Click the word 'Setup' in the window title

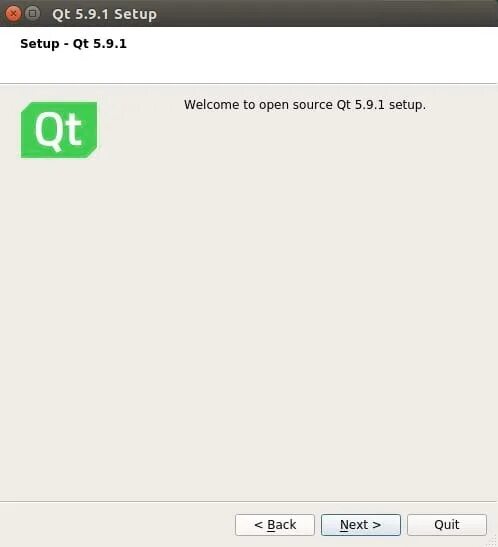pos(135,15)
